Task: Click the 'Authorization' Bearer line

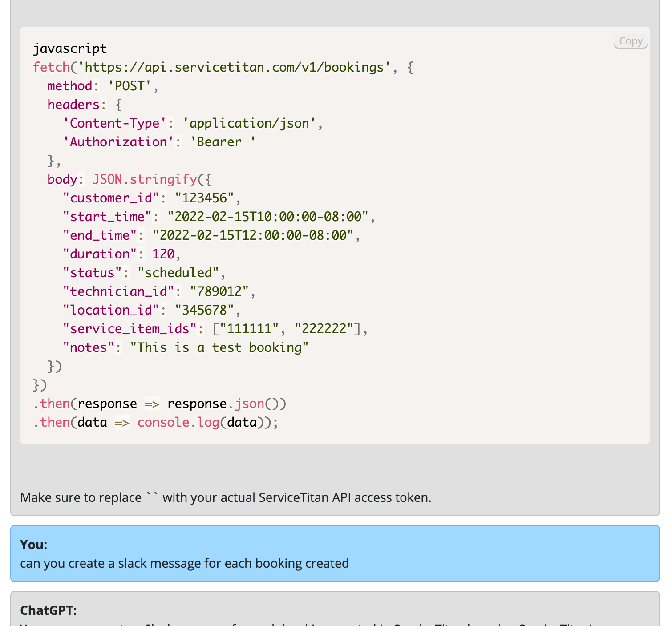Action: 159,142
